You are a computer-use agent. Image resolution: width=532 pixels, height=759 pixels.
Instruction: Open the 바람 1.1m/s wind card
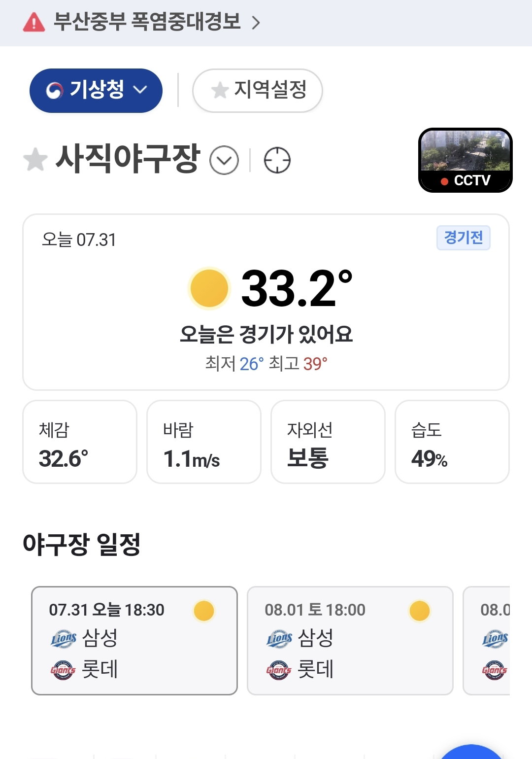point(204,442)
